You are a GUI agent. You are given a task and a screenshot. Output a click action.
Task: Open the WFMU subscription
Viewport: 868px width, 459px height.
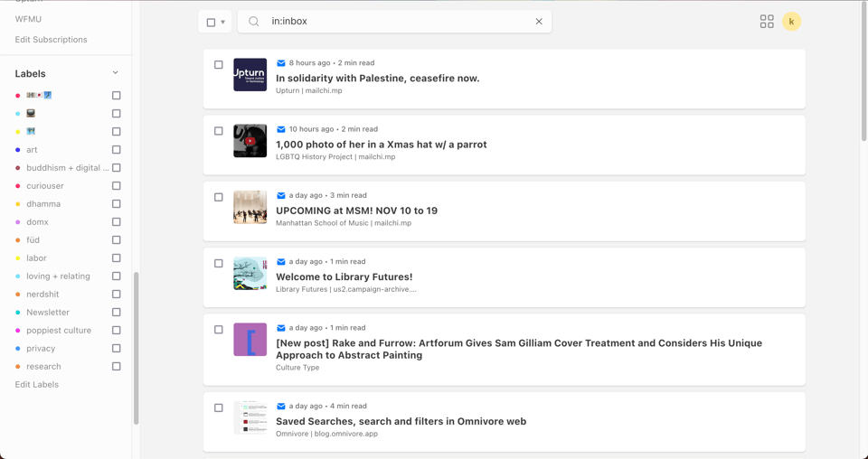coord(28,19)
